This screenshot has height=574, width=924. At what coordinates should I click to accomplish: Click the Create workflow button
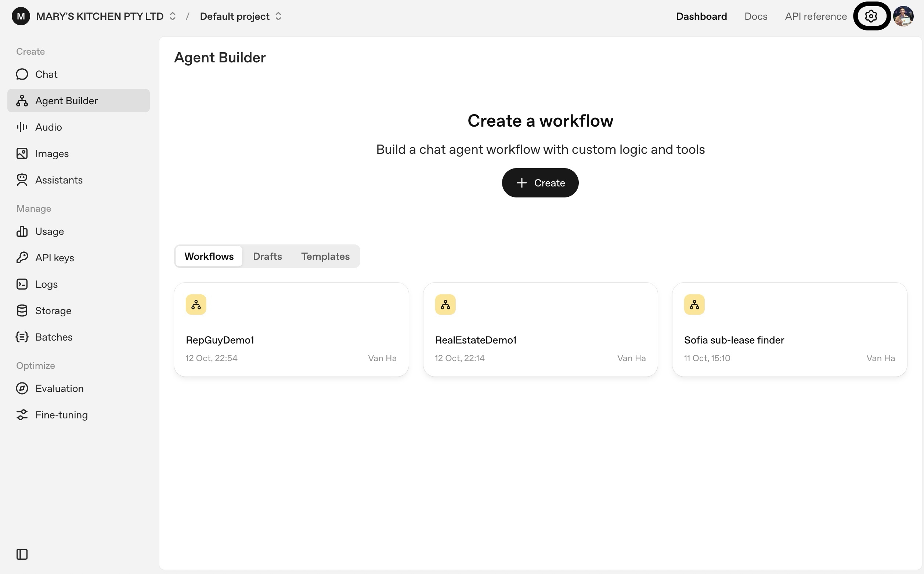539,183
